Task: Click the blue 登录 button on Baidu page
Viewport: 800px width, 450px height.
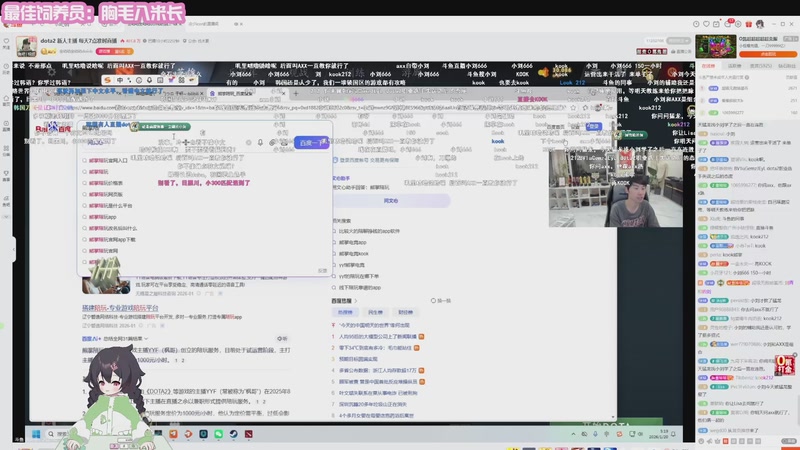Action: point(593,126)
